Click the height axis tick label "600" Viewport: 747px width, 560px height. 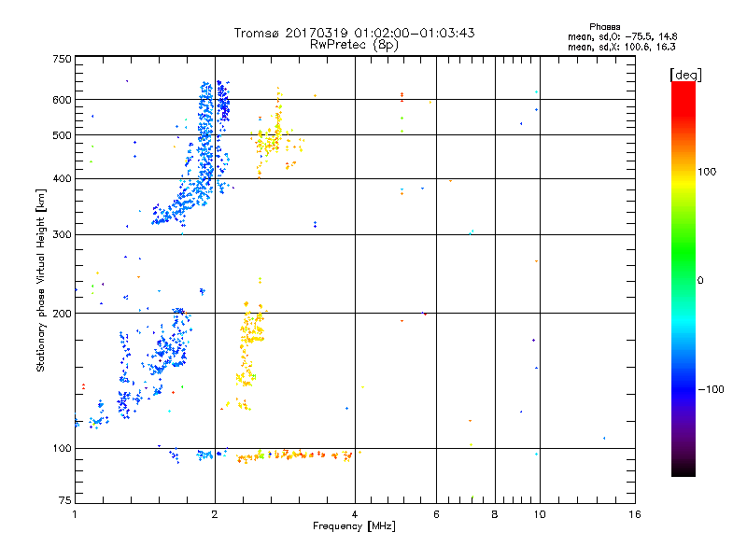coord(62,100)
